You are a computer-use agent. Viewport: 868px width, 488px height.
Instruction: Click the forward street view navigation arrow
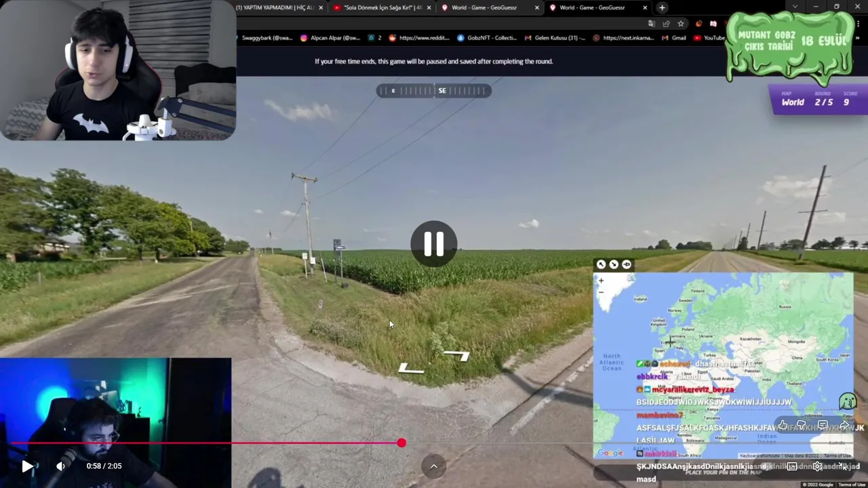tap(457, 355)
